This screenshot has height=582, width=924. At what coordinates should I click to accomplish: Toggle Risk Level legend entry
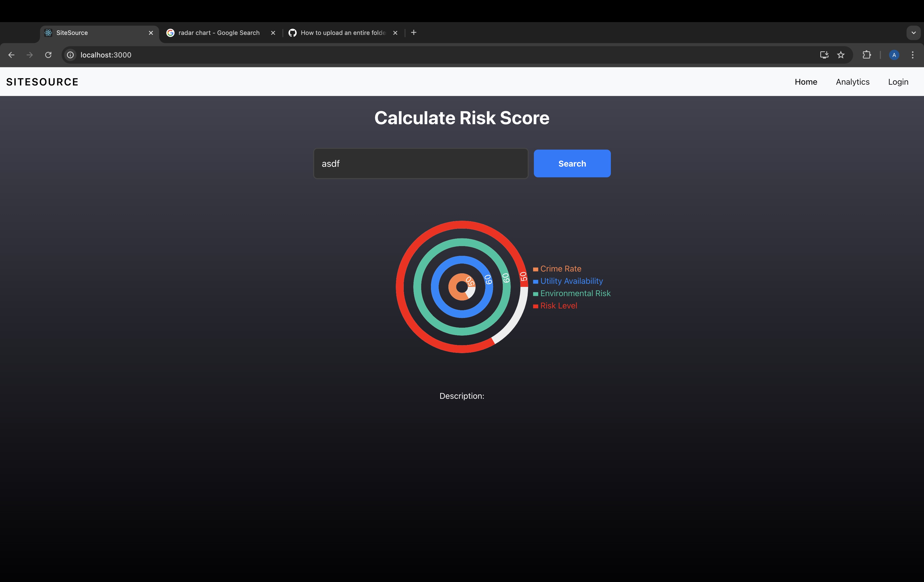click(x=558, y=306)
